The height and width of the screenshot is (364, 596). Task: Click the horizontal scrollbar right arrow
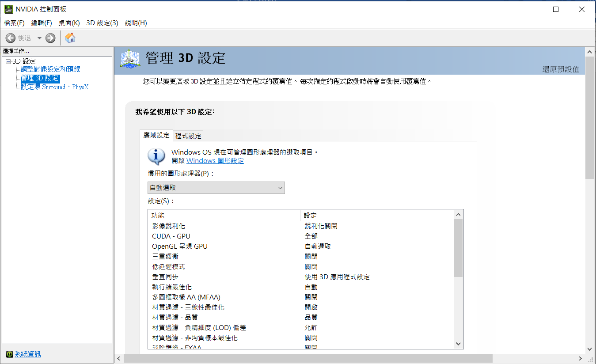[580, 358]
